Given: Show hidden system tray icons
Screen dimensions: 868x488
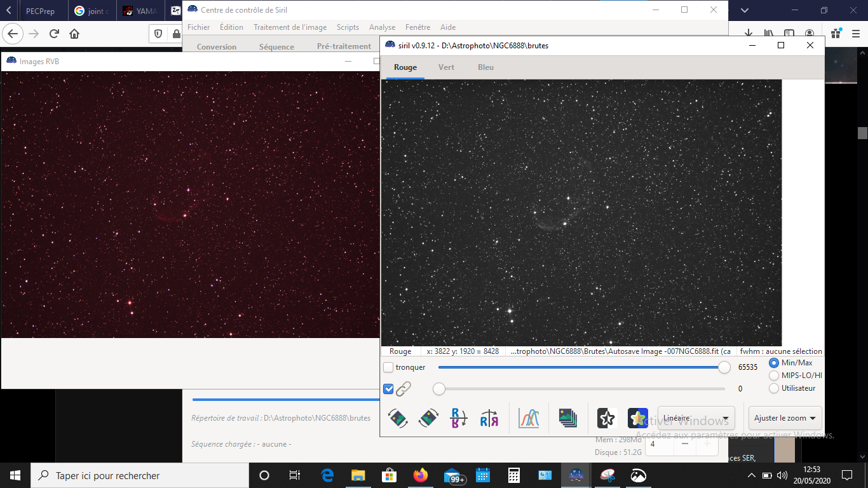Looking at the screenshot, I should 752,475.
